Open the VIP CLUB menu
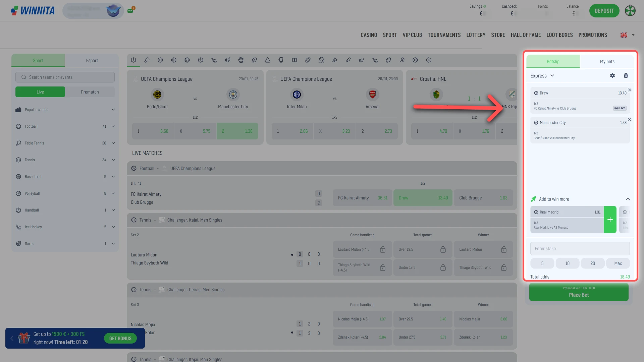Screen dimensions: 644x362 click(412, 35)
